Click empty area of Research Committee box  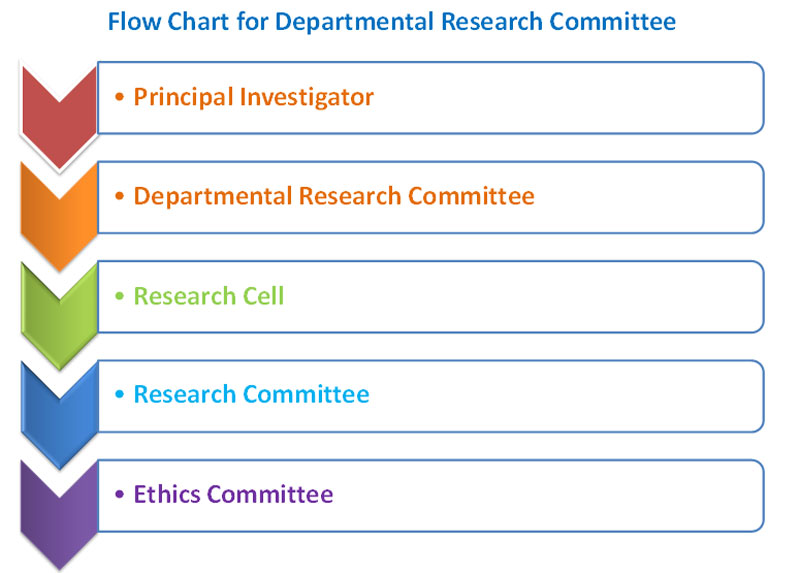click(x=561, y=396)
